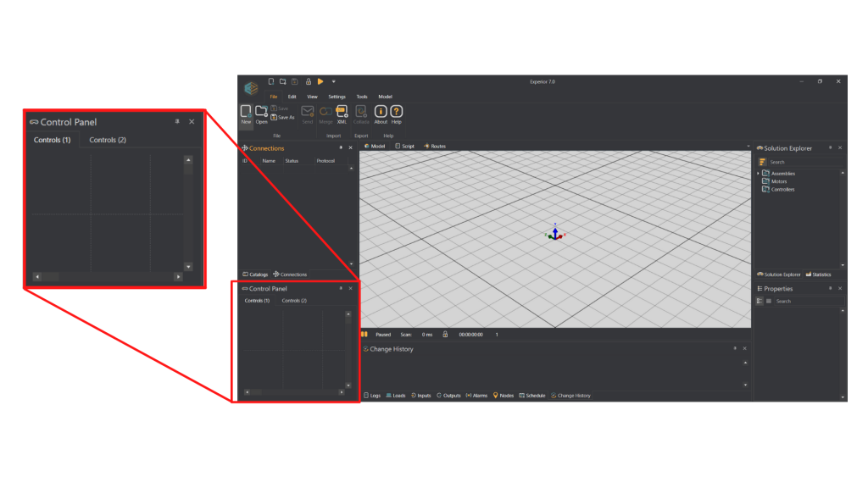Image resolution: width=868 pixels, height=488 pixels.
Task: Pin the Connections panel with its pin icon
Action: click(341, 147)
